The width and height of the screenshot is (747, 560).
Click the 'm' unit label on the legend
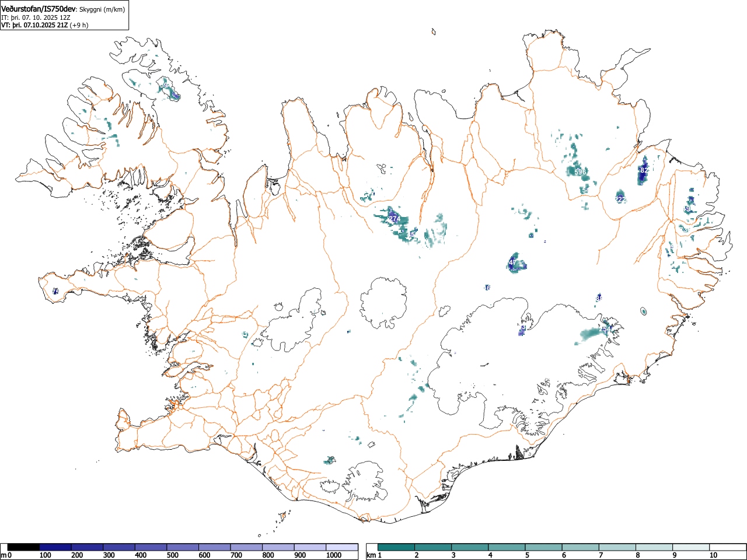point(4,555)
